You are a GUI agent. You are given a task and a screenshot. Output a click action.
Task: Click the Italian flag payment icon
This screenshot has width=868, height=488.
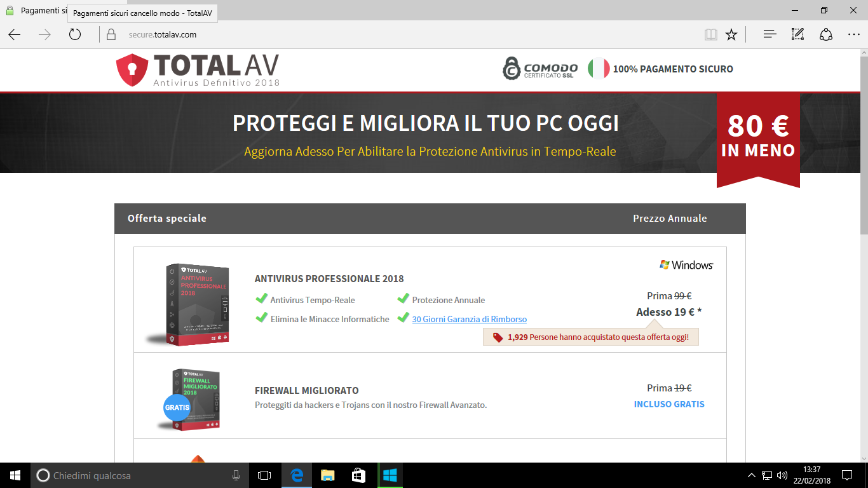[597, 69]
